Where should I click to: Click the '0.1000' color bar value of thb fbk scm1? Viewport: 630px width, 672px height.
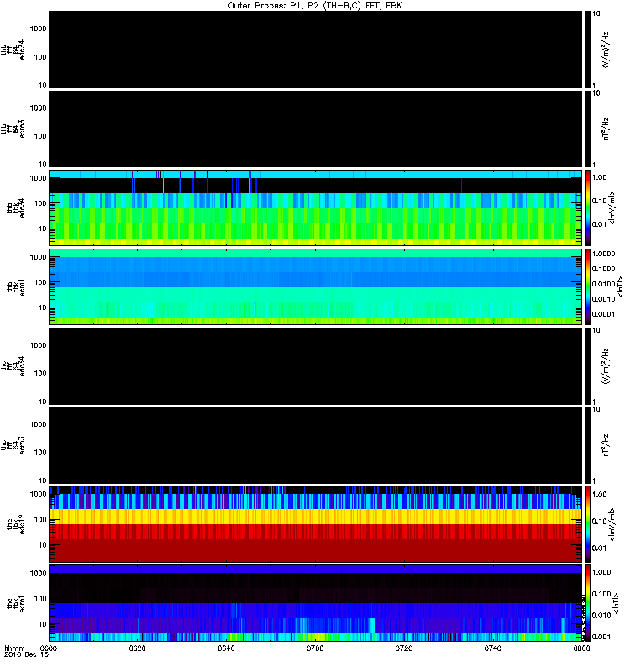[603, 269]
